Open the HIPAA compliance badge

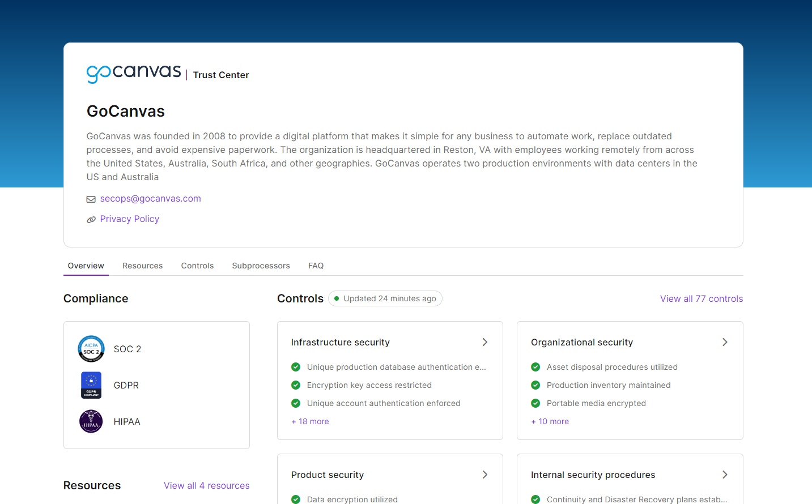91,421
